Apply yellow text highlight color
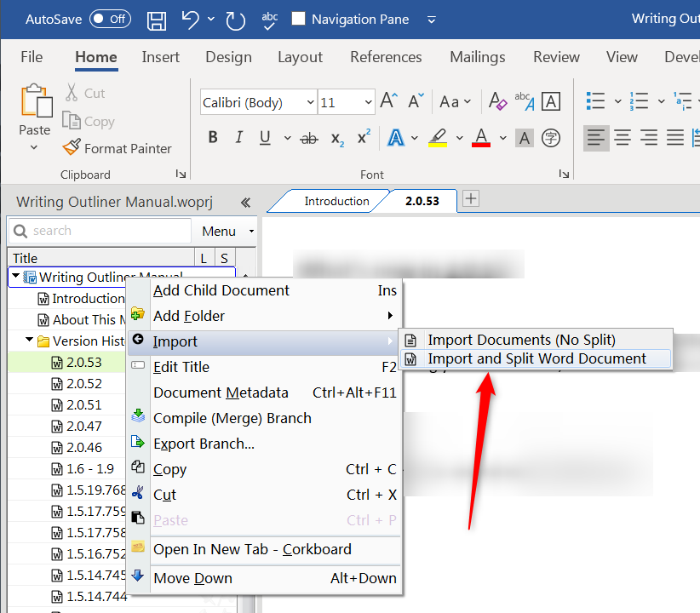Image resolution: width=700 pixels, height=613 pixels. pos(438,138)
